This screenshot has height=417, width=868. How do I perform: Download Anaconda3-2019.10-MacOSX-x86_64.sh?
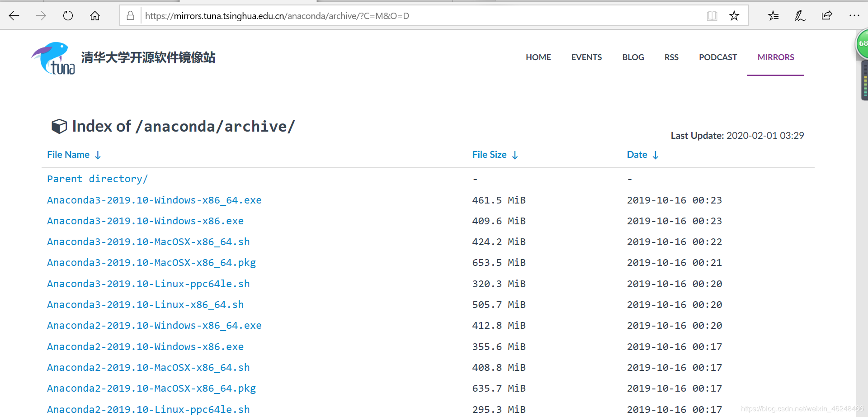point(148,242)
